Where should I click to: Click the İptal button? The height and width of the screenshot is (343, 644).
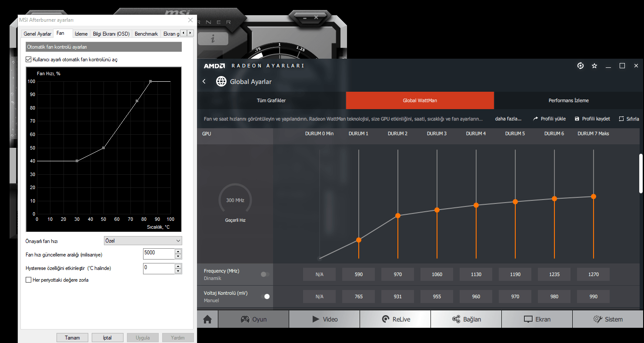[x=107, y=337]
